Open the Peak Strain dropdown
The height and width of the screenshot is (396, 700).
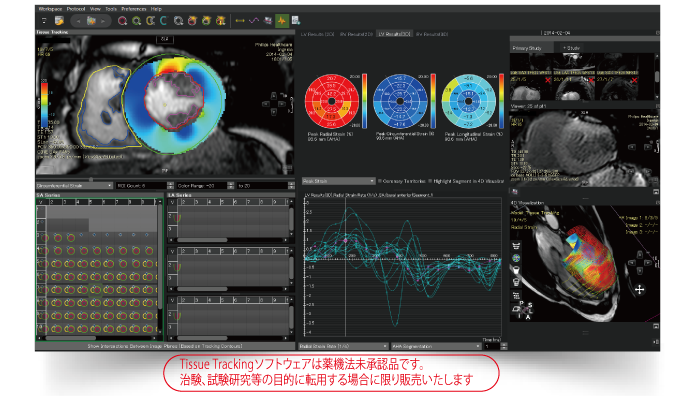coord(338,181)
